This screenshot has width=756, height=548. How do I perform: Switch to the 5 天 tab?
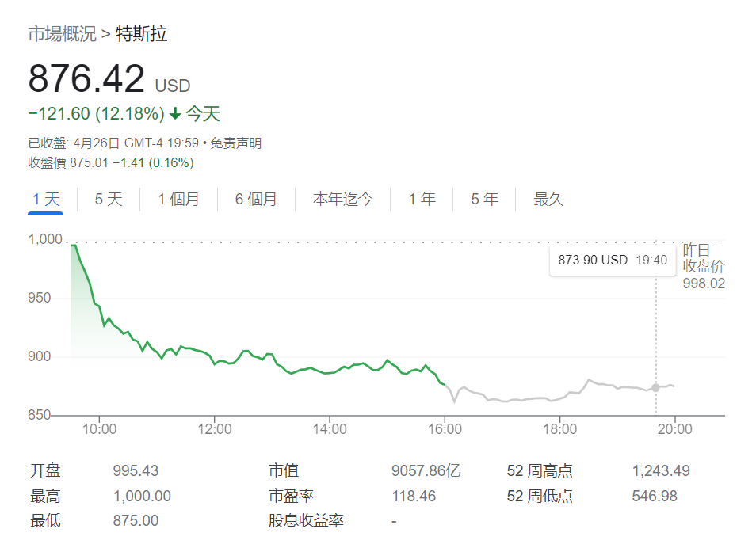click(109, 200)
